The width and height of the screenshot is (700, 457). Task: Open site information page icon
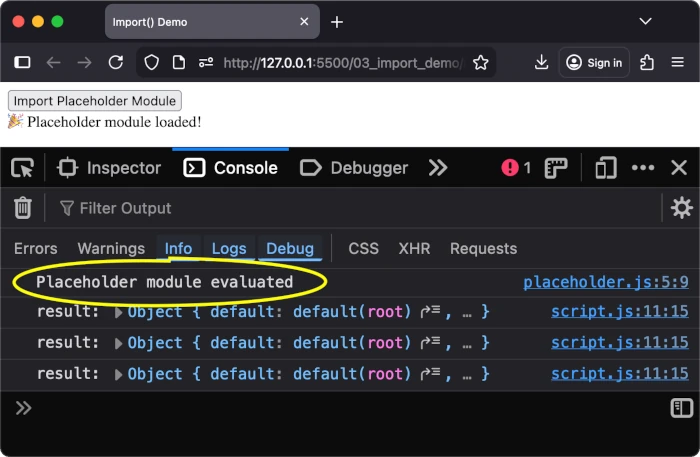point(179,62)
